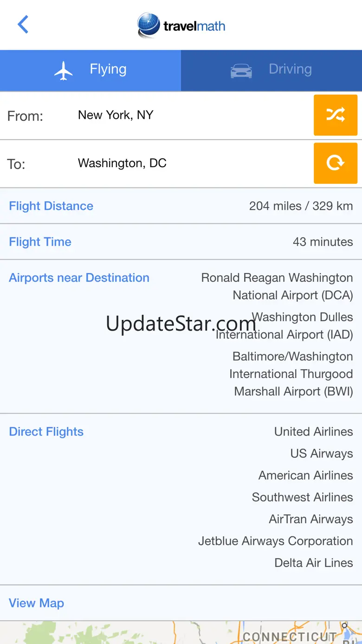Tap the airplane icon
The width and height of the screenshot is (362, 644).
click(64, 71)
